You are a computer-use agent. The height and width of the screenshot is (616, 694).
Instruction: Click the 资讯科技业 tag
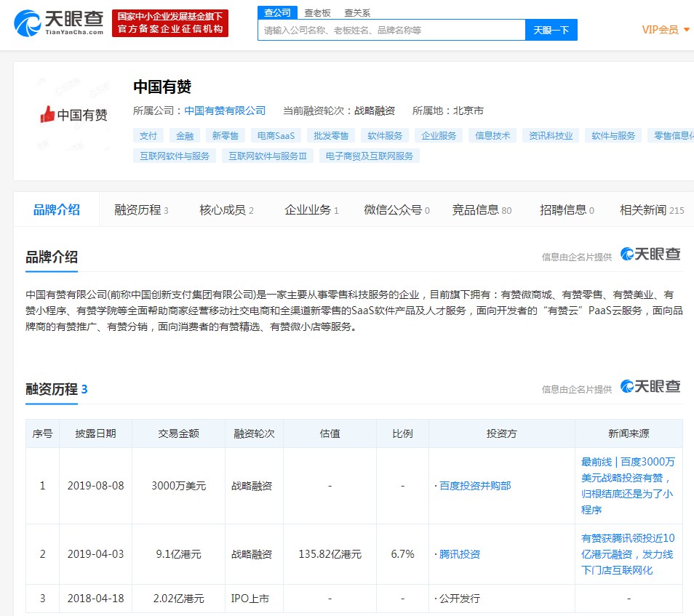coord(551,136)
